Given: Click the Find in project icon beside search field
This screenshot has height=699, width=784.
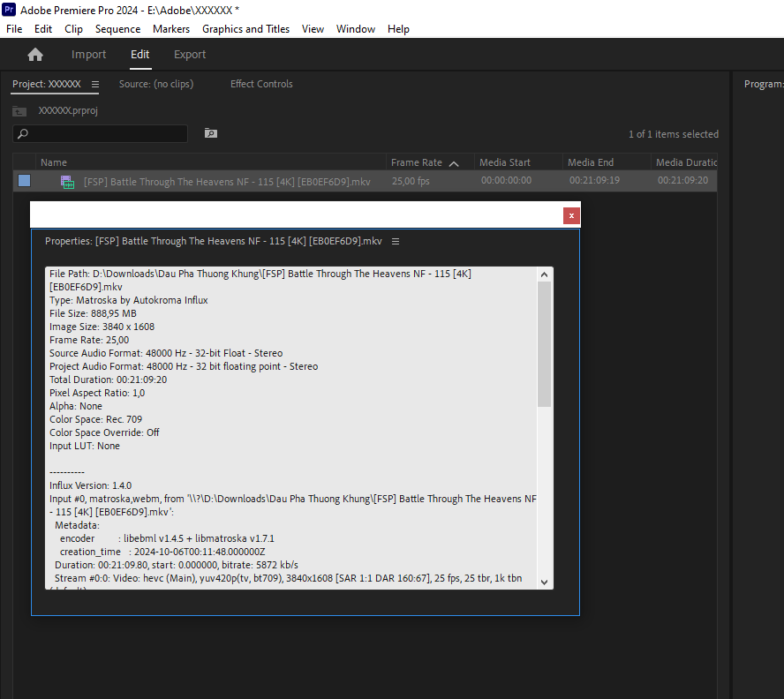Looking at the screenshot, I should [x=210, y=132].
